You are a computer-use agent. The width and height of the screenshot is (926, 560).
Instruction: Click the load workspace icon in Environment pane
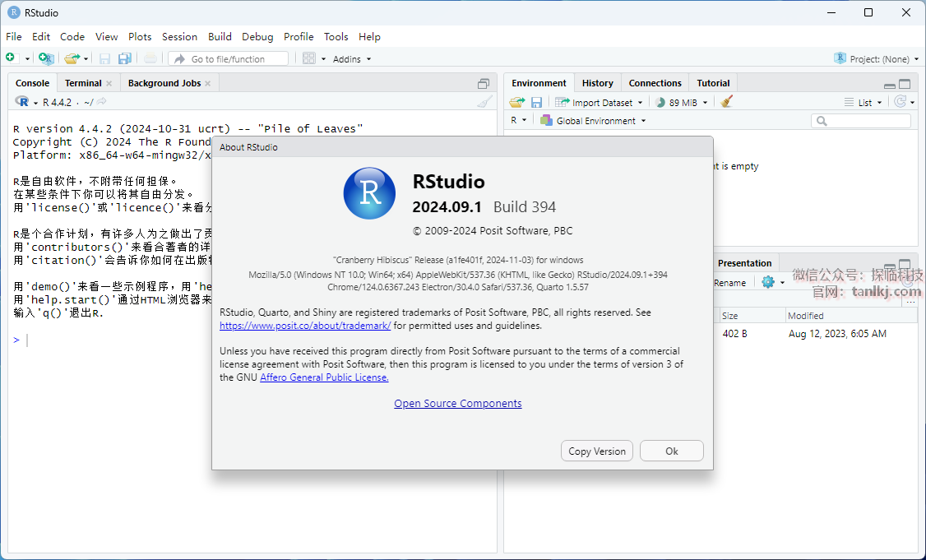click(x=516, y=102)
